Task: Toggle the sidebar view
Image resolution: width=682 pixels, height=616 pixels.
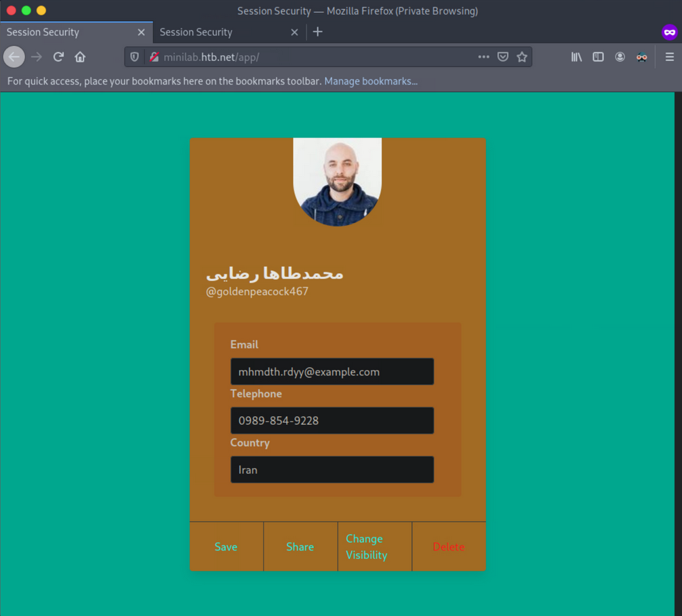Action: pyautogui.click(x=598, y=57)
